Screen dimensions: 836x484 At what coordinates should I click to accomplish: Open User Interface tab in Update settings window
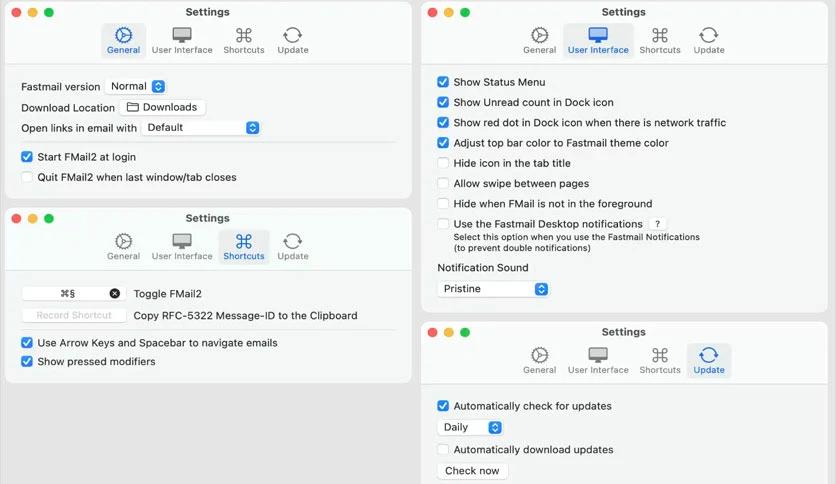598,361
